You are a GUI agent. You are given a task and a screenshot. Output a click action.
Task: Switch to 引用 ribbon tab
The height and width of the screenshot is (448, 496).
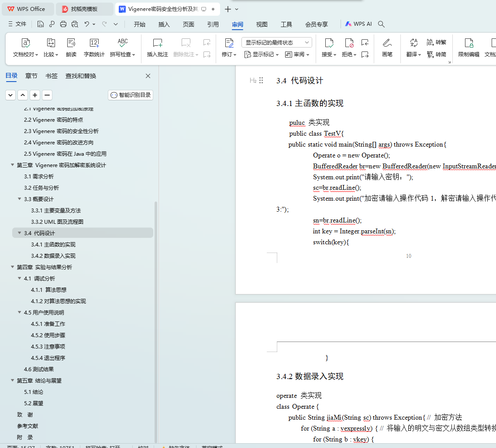[x=213, y=24]
